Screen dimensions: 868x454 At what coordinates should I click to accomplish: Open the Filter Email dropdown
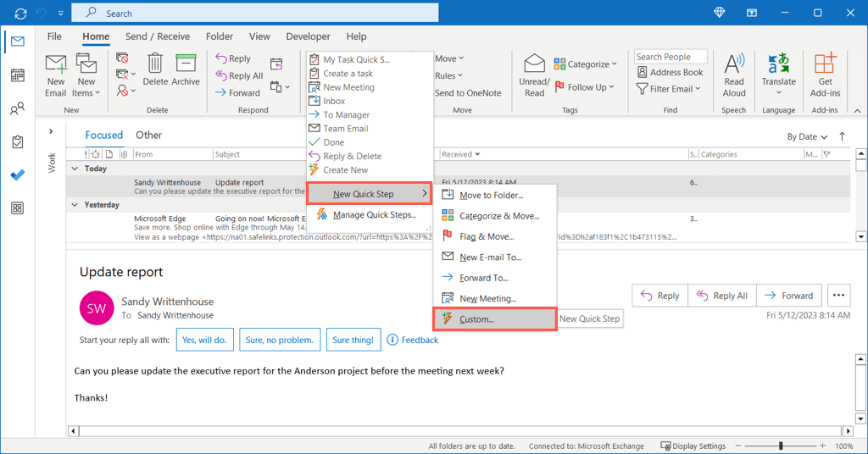[x=668, y=89]
